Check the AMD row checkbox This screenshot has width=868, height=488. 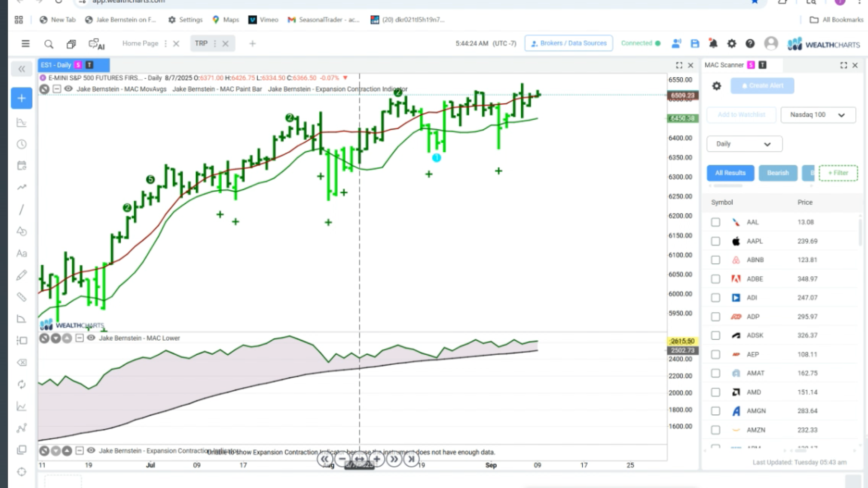pyautogui.click(x=715, y=392)
